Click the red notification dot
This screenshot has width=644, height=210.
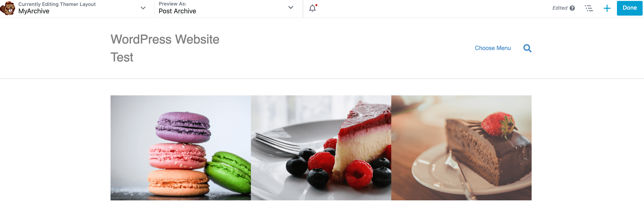click(316, 5)
